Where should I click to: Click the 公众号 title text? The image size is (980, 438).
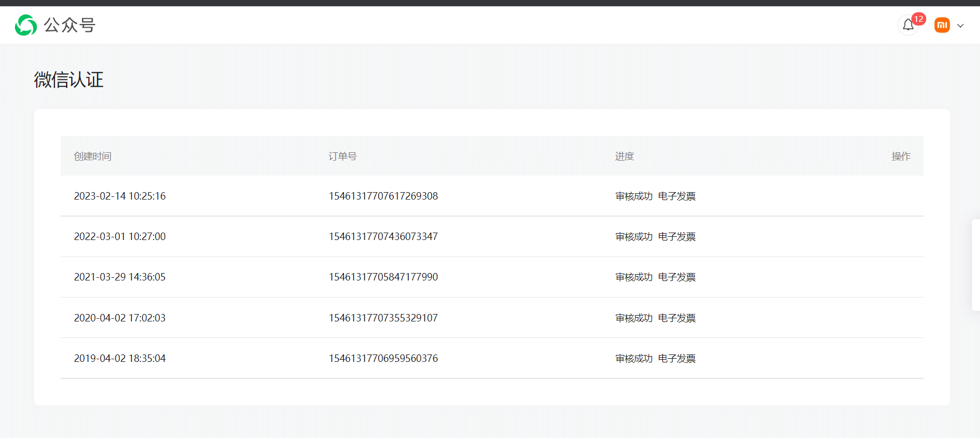pos(69,25)
